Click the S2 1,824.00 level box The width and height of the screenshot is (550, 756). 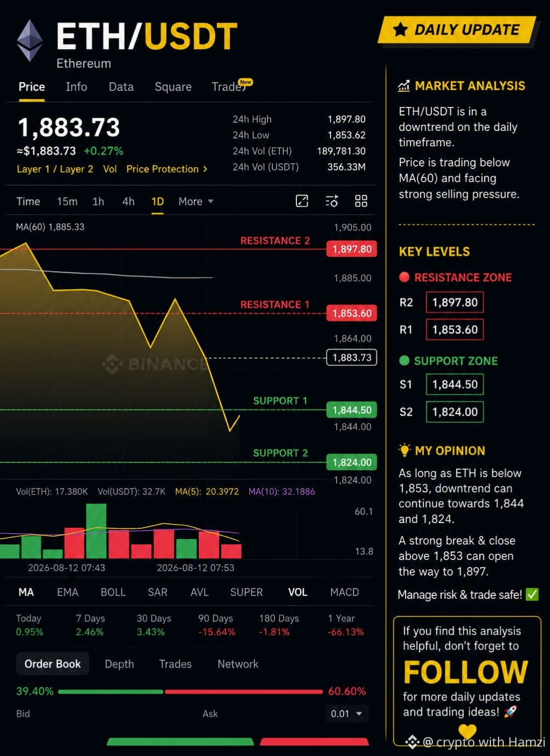[x=455, y=412]
